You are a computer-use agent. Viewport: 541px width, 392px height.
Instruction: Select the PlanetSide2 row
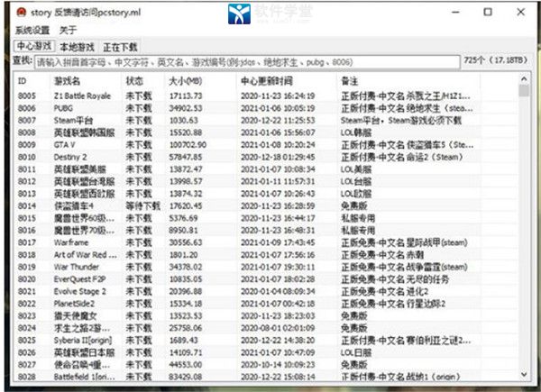[x=265, y=304]
